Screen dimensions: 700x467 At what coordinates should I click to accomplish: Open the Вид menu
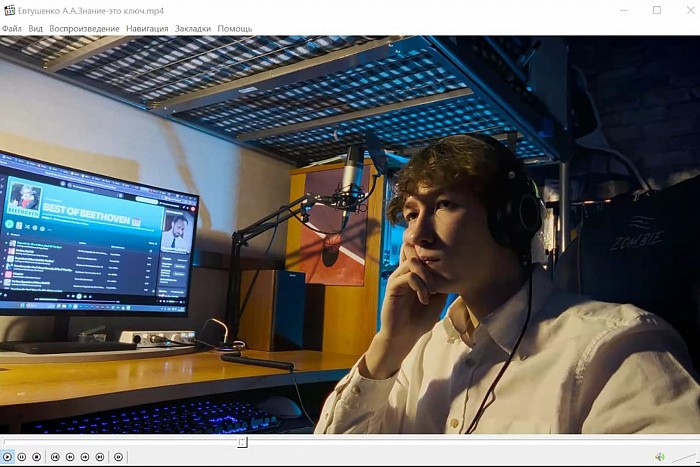[36, 29]
